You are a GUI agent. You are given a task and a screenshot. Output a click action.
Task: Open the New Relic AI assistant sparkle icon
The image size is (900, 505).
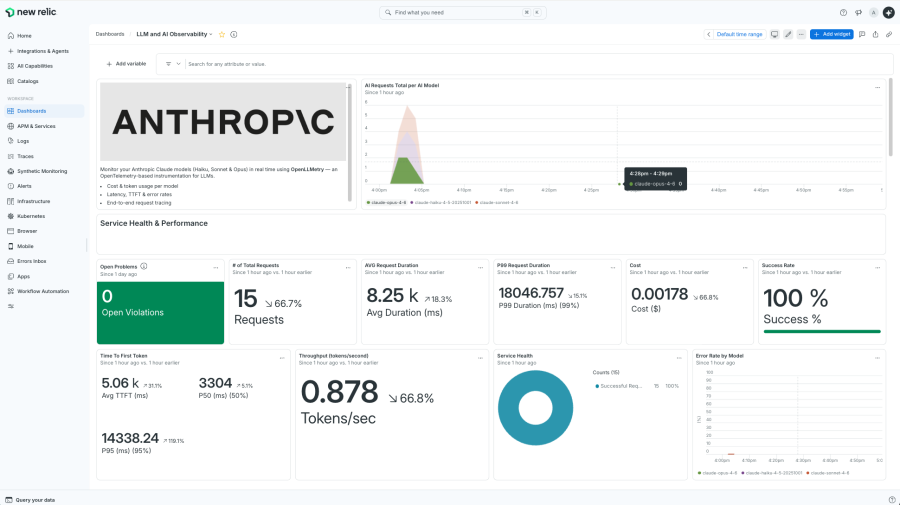pyautogui.click(x=889, y=12)
